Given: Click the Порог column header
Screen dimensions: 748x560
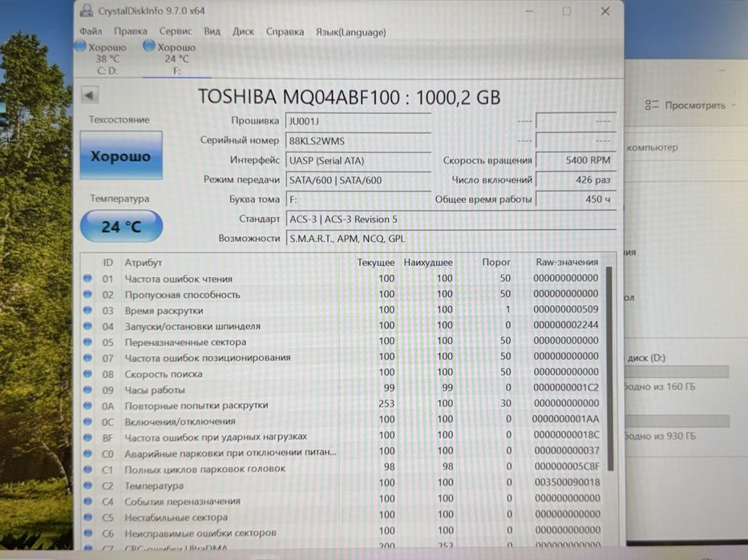Looking at the screenshot, I should point(496,262).
